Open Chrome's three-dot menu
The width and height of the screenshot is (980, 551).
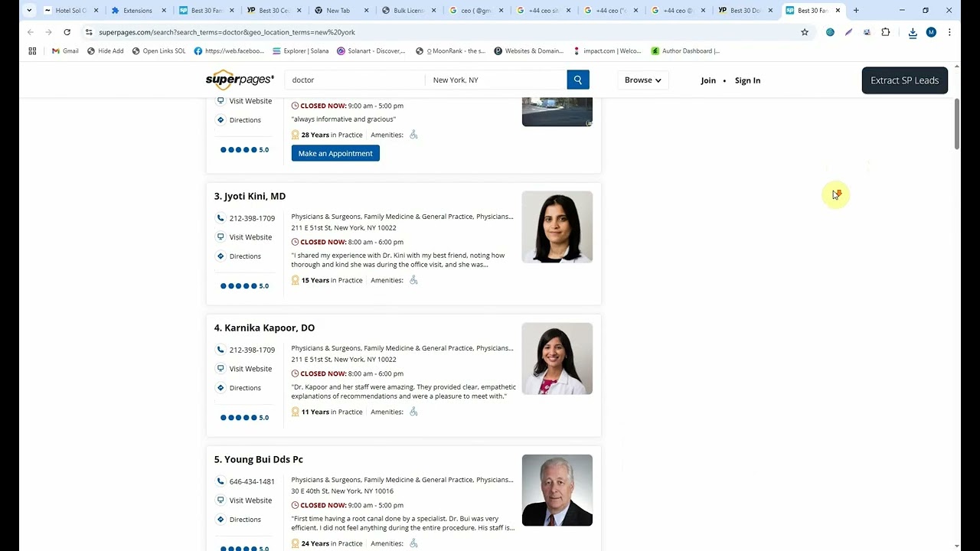(949, 32)
